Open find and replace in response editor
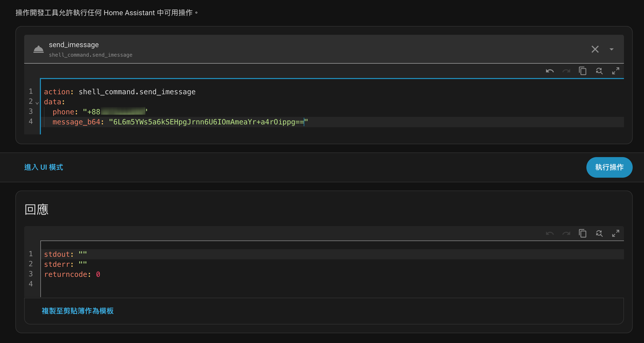Image resolution: width=644 pixels, height=343 pixels. tap(599, 233)
